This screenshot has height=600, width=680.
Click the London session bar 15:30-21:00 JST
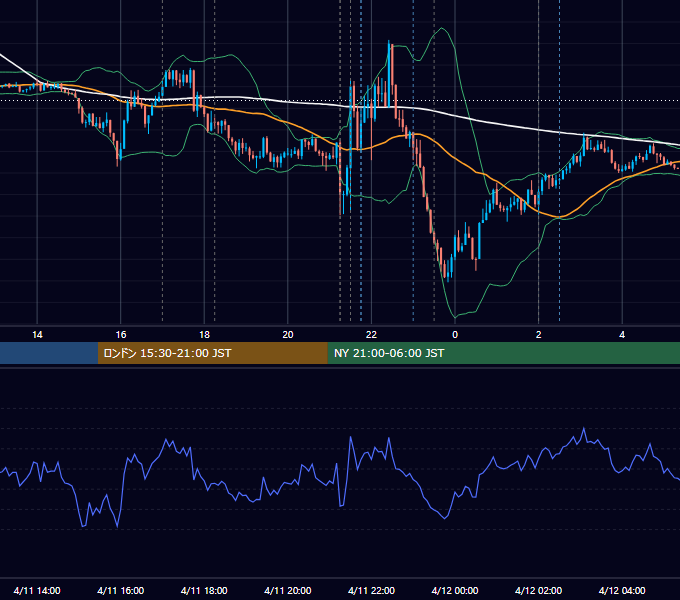pyautogui.click(x=212, y=353)
